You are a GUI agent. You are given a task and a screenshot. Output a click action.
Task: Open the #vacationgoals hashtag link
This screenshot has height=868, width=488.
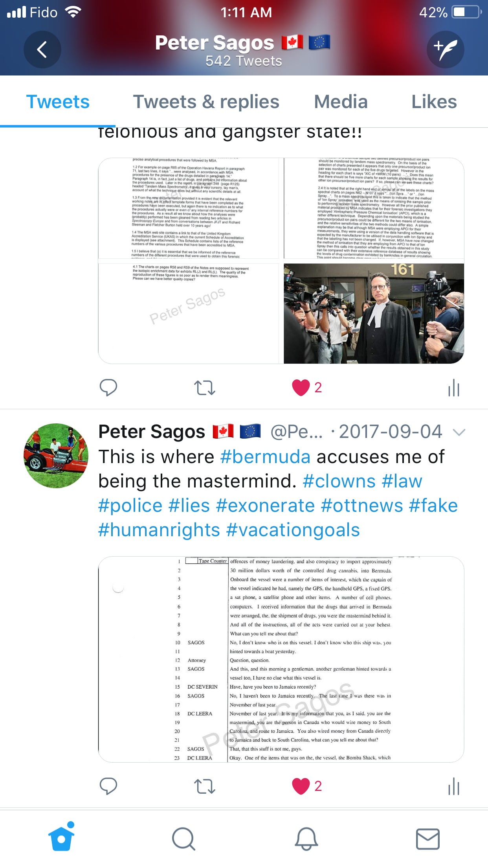pyautogui.click(x=293, y=530)
